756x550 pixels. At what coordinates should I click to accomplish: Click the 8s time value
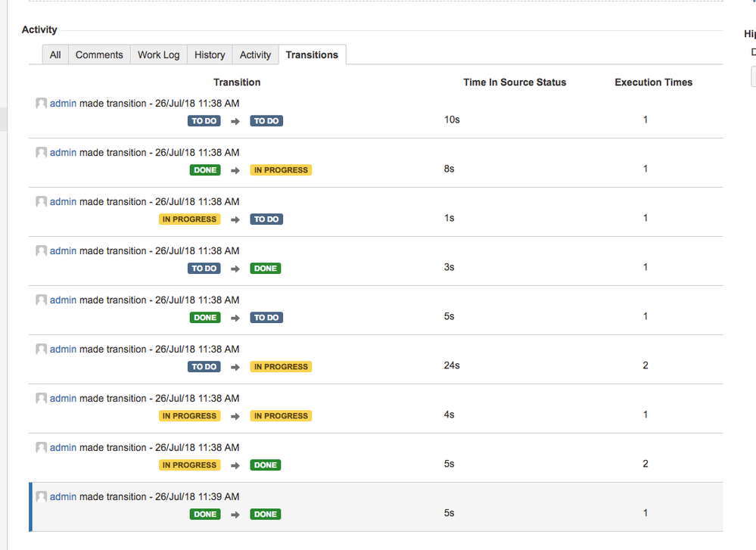pos(449,169)
